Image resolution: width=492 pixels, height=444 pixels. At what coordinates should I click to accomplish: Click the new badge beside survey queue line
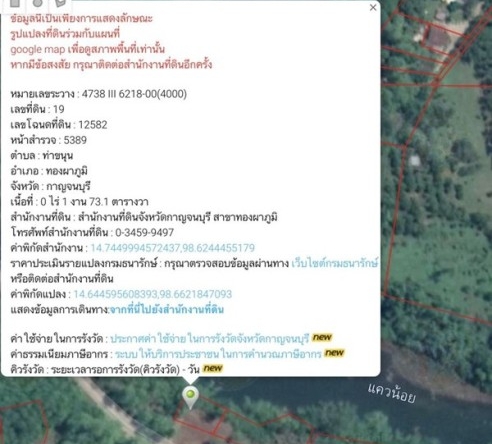pyautogui.click(x=213, y=368)
